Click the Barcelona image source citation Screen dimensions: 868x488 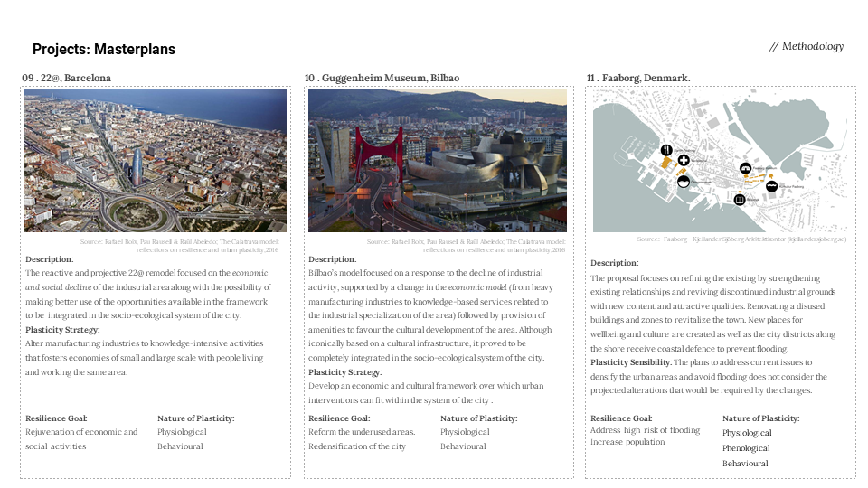point(183,245)
